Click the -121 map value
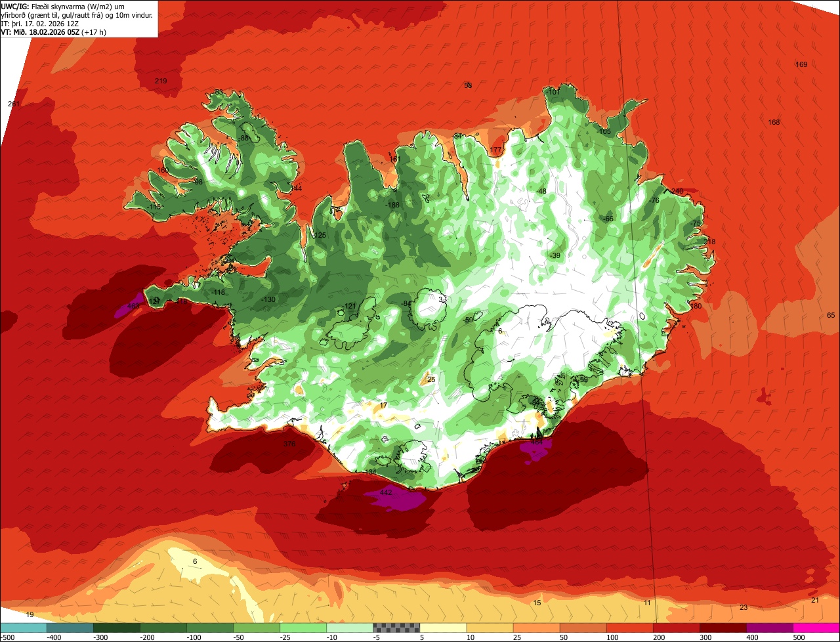 350,306
